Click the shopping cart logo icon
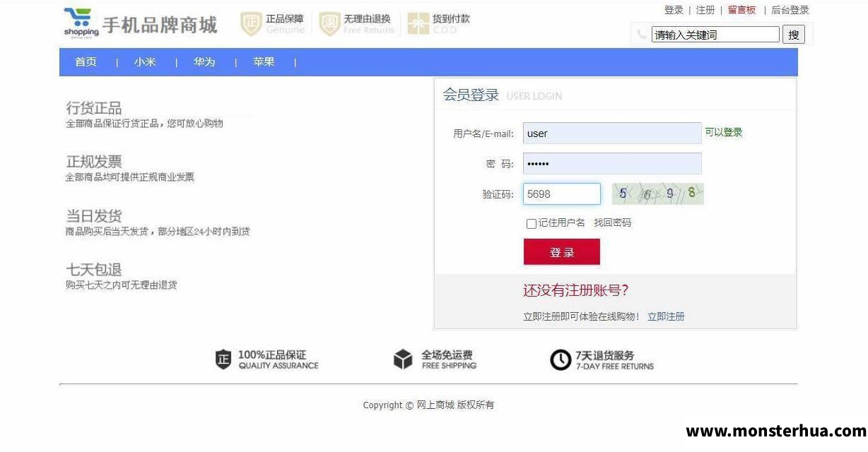This screenshot has height=452, width=868. tap(81, 23)
